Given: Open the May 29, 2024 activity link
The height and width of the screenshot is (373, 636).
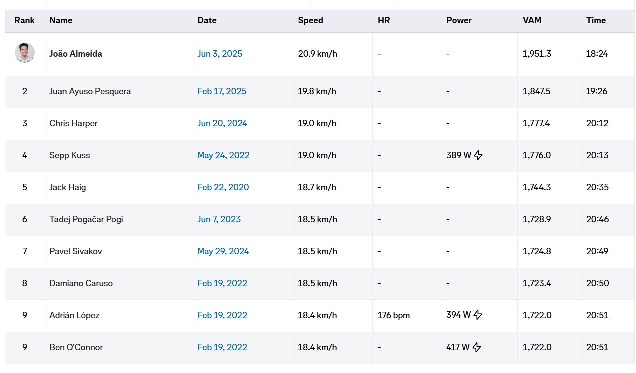Looking at the screenshot, I should 223,251.
